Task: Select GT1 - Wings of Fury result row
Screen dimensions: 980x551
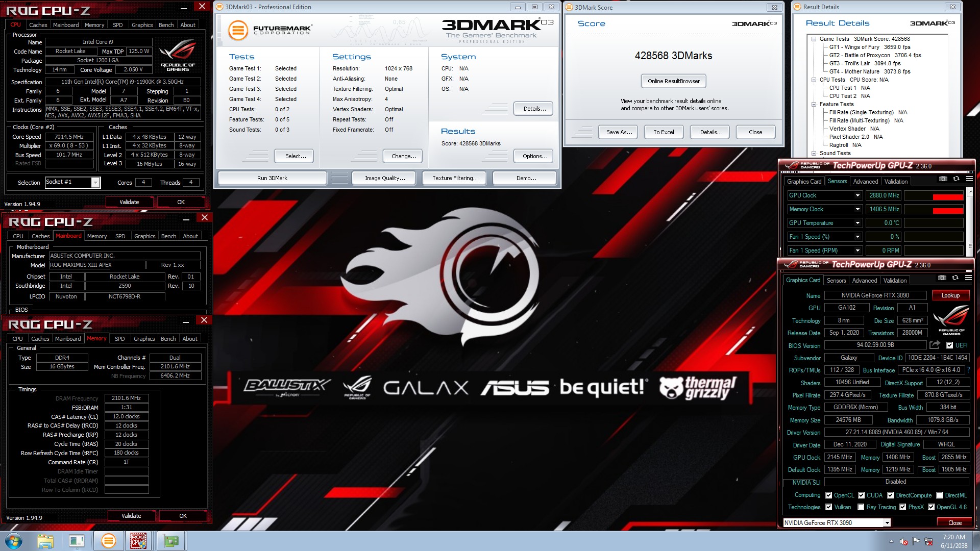Action: (870, 47)
